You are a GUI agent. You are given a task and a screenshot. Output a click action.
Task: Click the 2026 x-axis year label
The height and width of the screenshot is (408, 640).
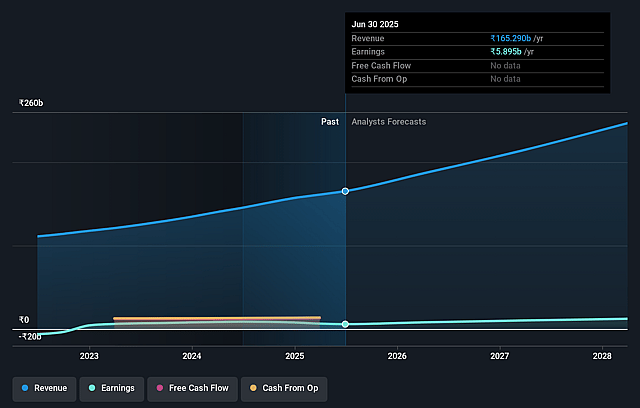tap(397, 356)
